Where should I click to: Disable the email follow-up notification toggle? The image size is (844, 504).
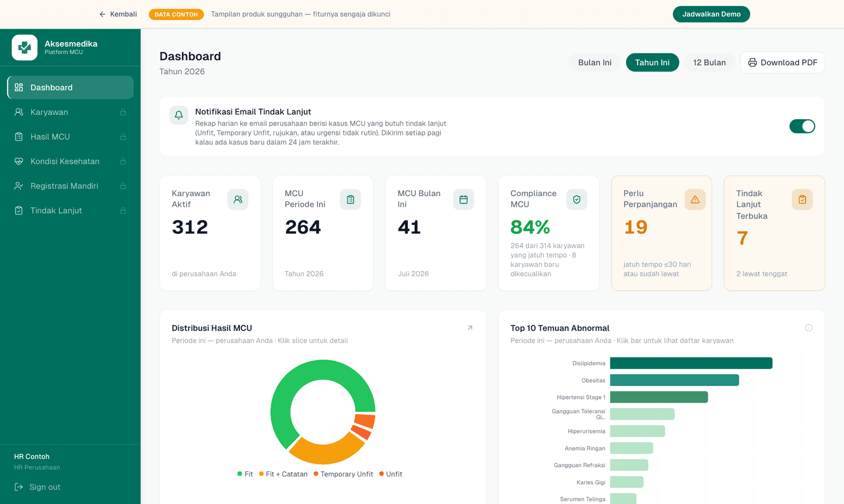pos(802,127)
